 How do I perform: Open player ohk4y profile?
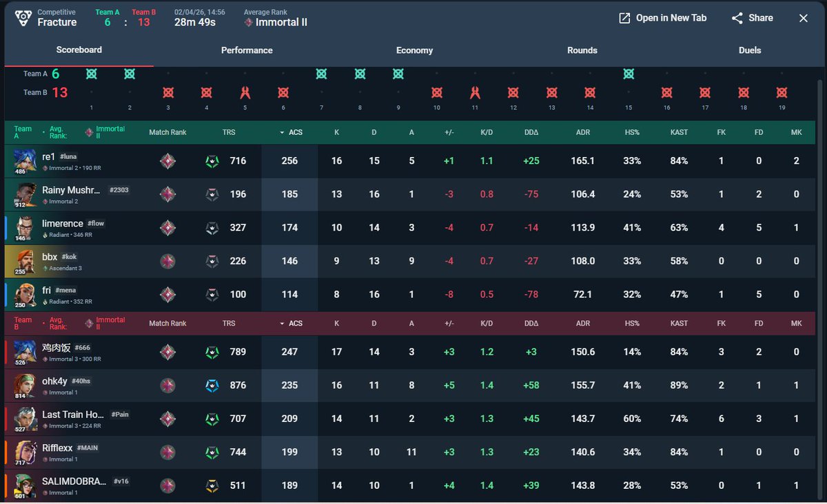54,381
